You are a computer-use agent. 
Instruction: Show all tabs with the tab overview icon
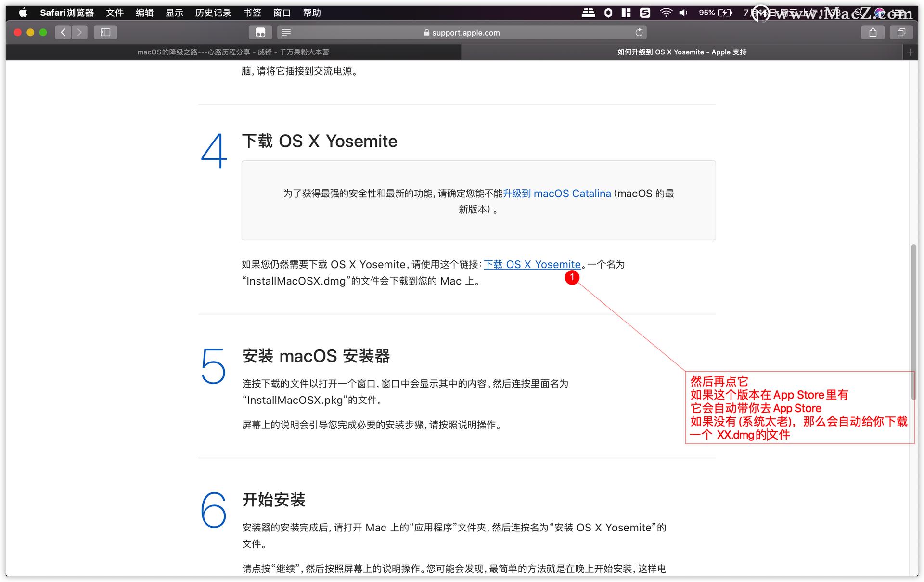(902, 32)
